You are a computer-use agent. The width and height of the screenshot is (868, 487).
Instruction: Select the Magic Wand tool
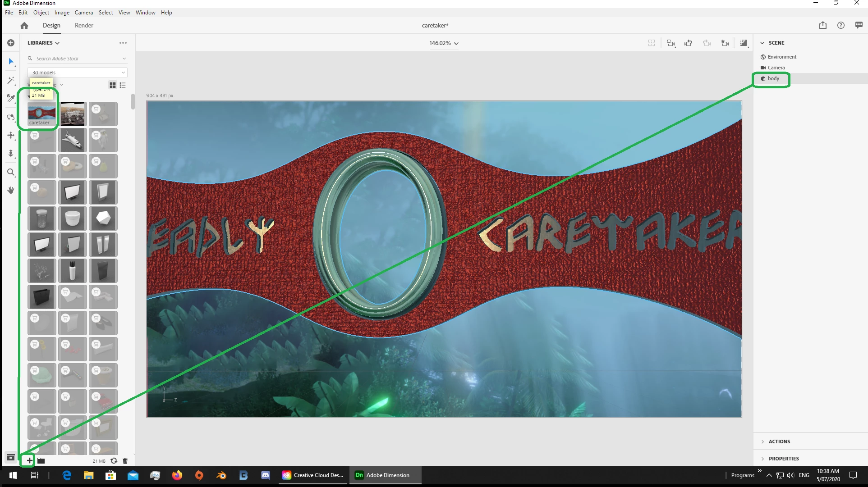(11, 80)
